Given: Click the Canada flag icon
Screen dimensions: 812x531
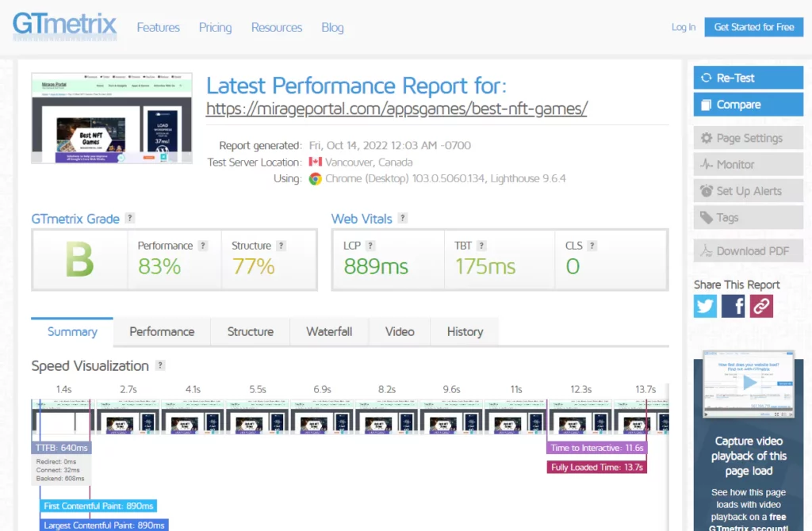Looking at the screenshot, I should [316, 162].
